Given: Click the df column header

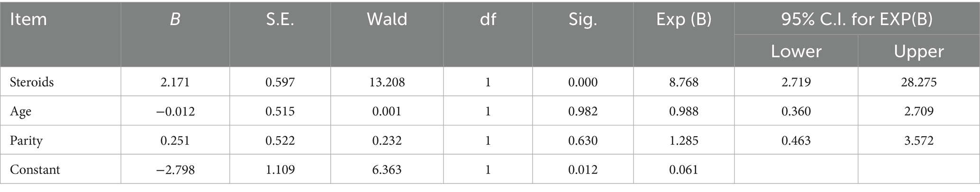Looking at the screenshot, I should 488,20.
